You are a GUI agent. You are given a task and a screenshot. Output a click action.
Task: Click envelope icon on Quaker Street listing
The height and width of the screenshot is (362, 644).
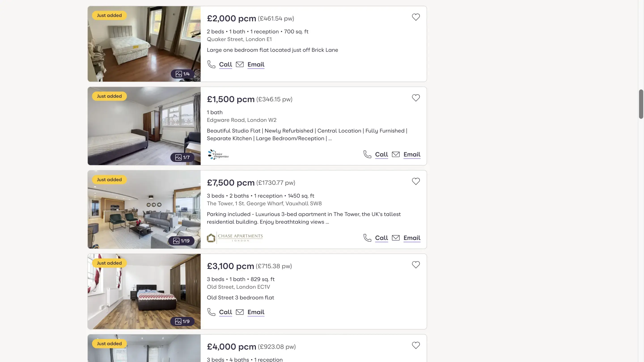[240, 64]
